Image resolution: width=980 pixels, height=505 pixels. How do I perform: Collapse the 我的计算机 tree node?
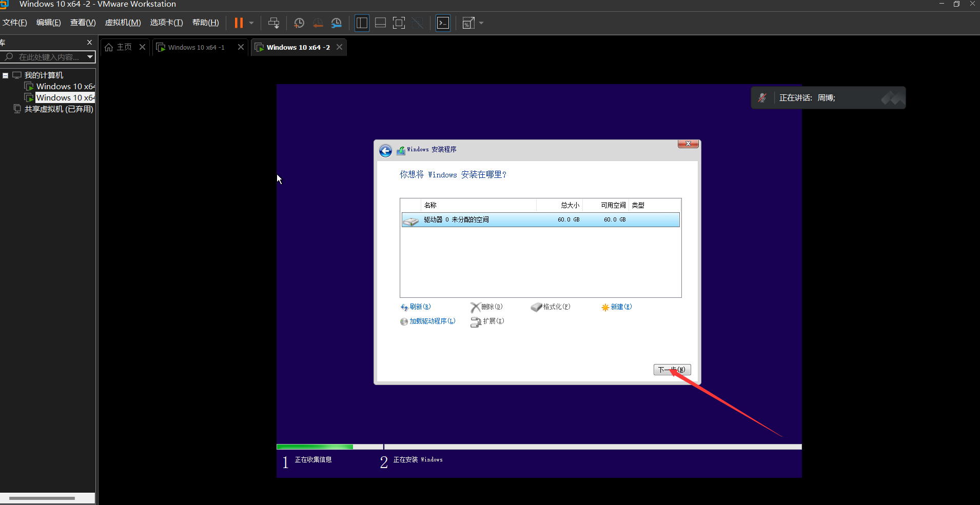point(6,75)
